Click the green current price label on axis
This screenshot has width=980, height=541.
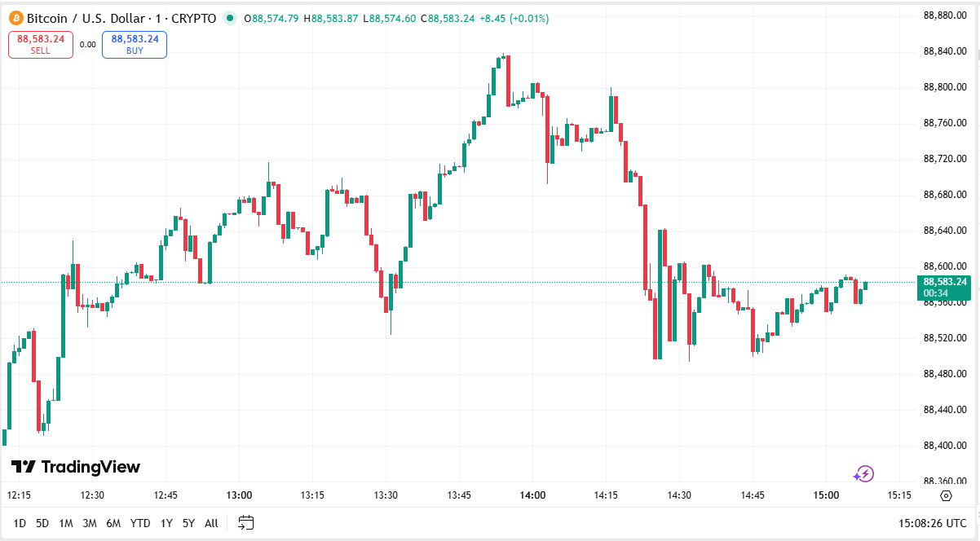[x=945, y=288]
